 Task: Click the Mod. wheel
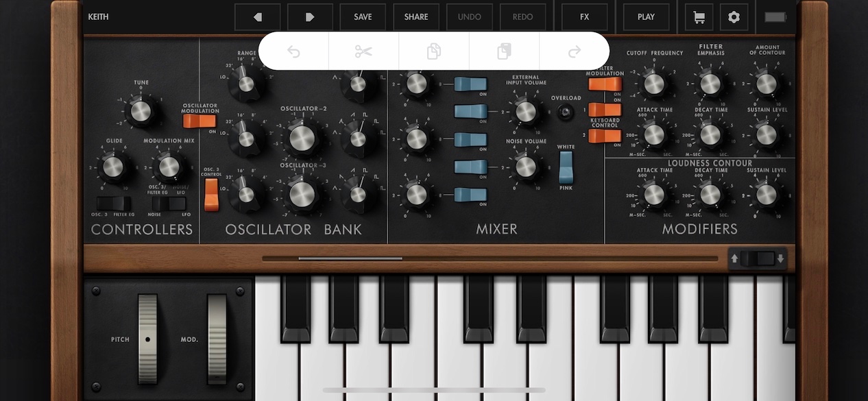(217, 339)
